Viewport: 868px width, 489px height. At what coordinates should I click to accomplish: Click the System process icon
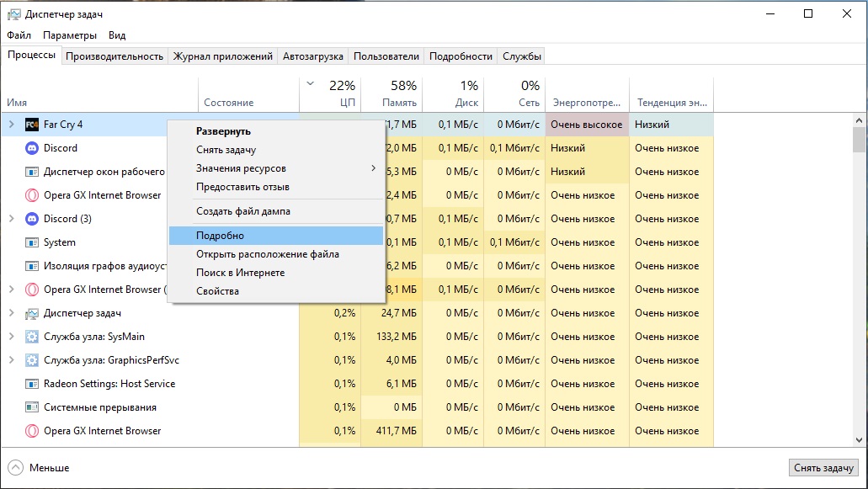tap(32, 242)
